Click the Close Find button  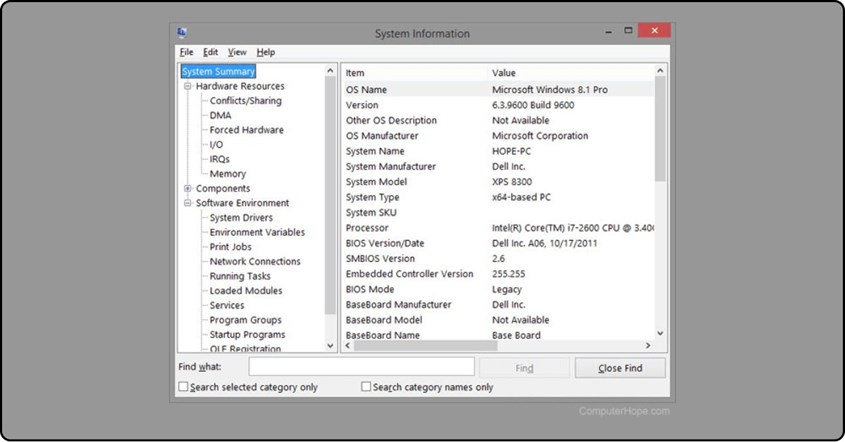tap(620, 368)
